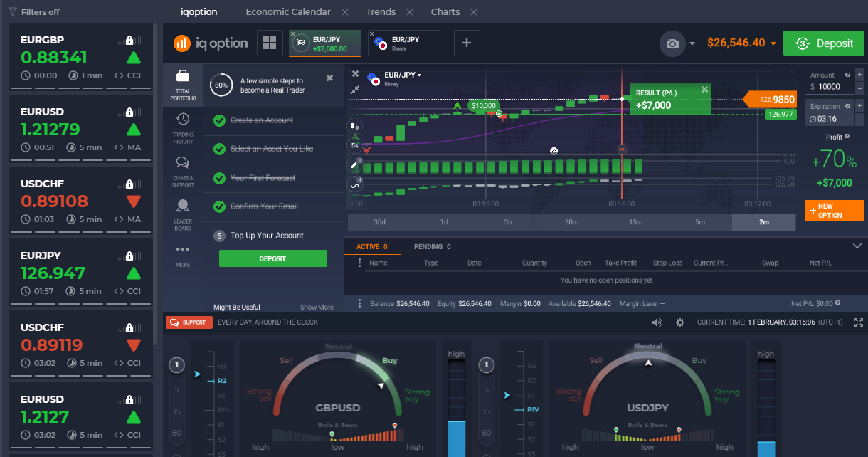
Task: Collapse the positions panel with chevron
Action: click(857, 246)
